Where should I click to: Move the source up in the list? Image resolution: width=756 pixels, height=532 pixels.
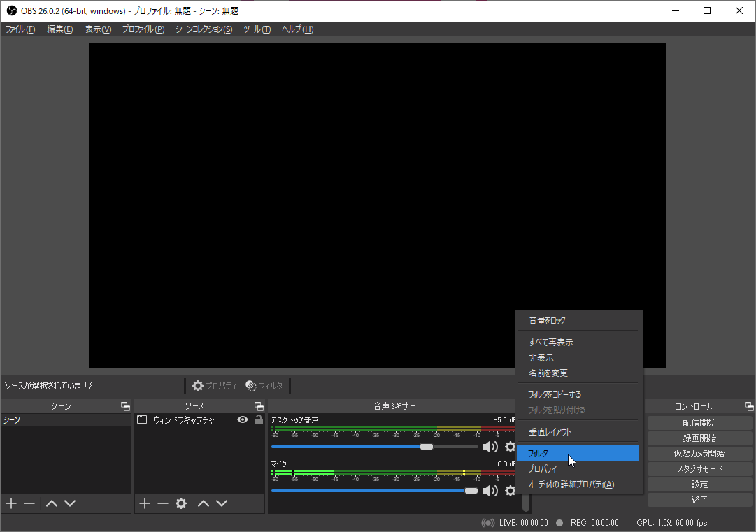tap(204, 503)
